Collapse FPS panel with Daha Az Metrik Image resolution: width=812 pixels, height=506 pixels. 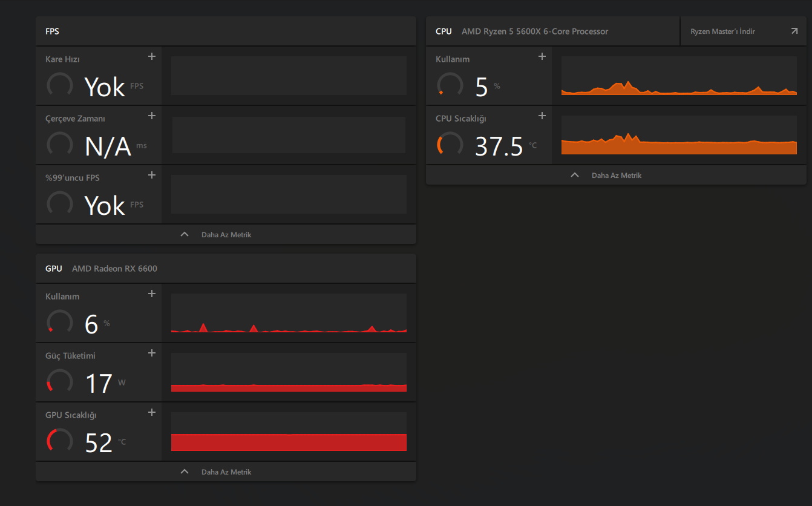[226, 234]
